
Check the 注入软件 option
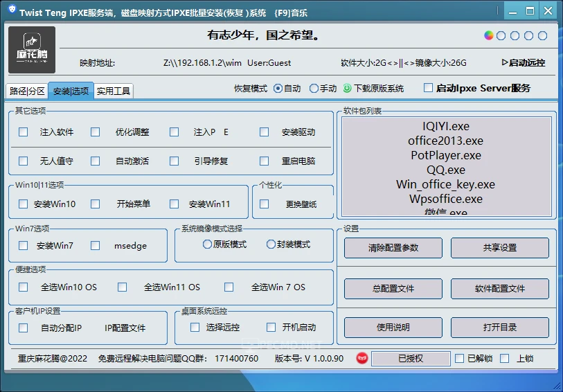pyautogui.click(x=23, y=132)
